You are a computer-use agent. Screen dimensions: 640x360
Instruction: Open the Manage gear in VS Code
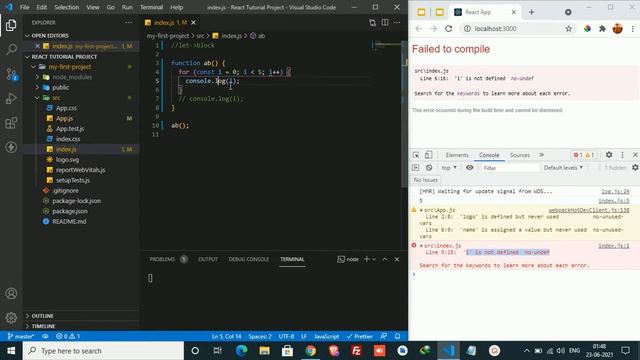(11, 317)
